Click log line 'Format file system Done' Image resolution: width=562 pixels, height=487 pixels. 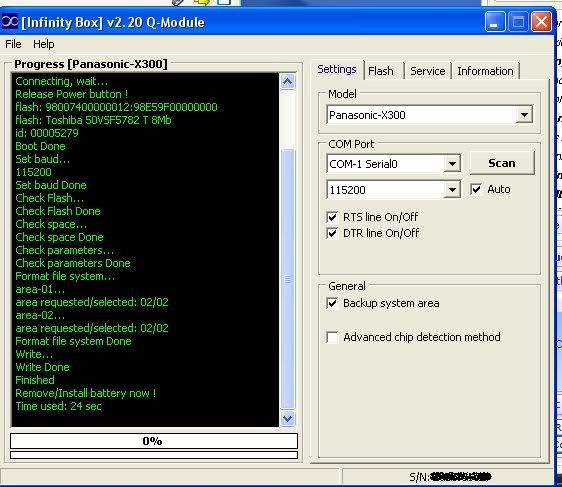[73, 341]
